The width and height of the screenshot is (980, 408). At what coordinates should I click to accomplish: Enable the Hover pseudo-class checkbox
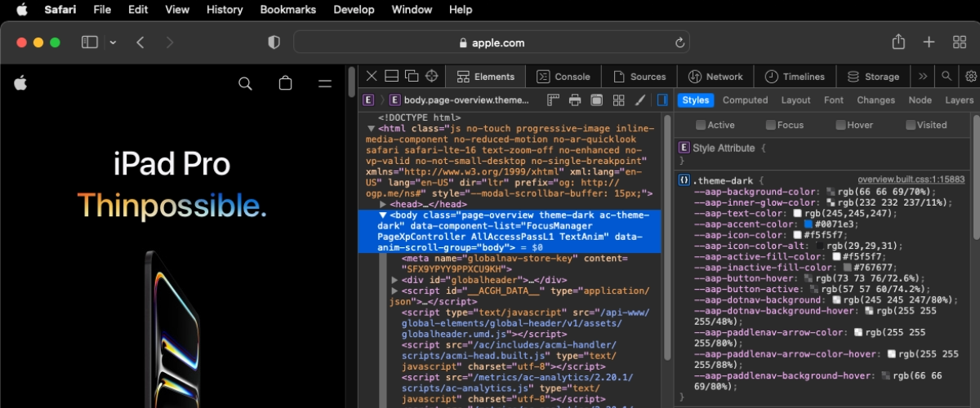840,125
